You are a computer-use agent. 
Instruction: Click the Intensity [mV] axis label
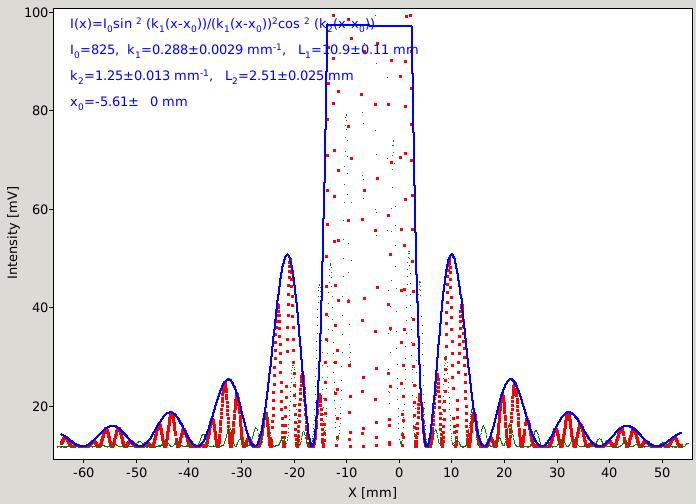13,233
